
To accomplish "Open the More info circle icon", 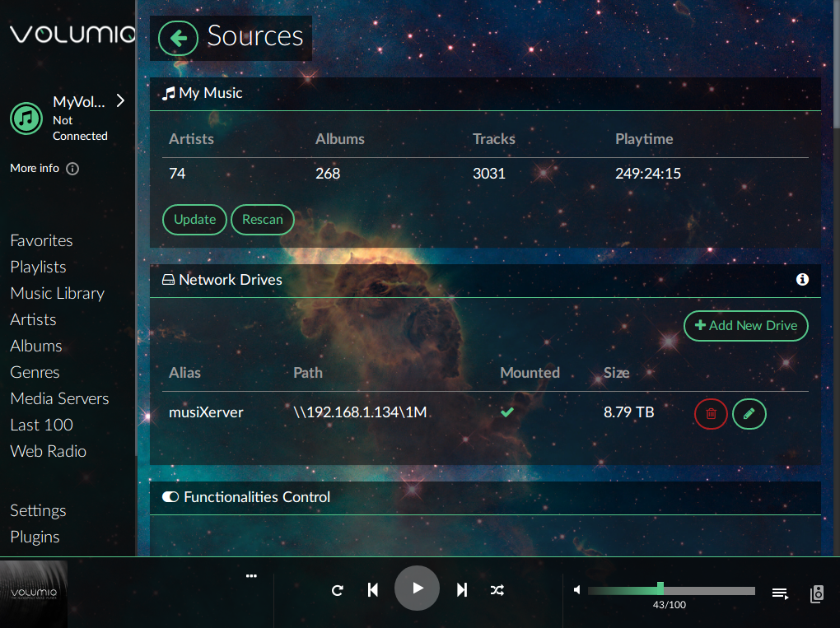I will pyautogui.click(x=72, y=169).
